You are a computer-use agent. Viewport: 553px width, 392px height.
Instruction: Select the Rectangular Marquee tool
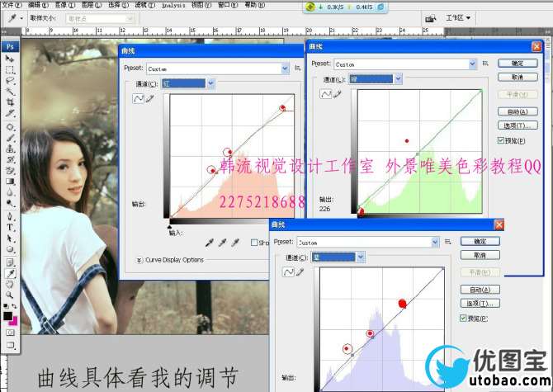(10, 69)
